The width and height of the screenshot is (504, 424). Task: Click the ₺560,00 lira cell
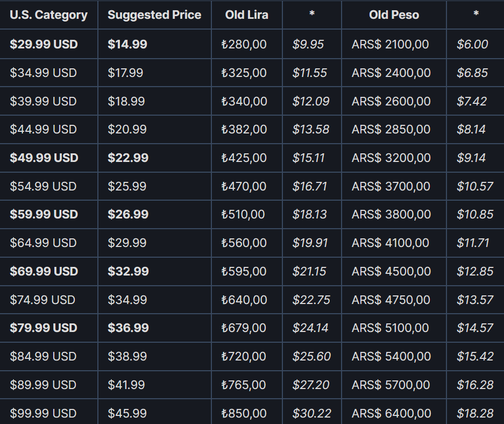[x=244, y=243]
